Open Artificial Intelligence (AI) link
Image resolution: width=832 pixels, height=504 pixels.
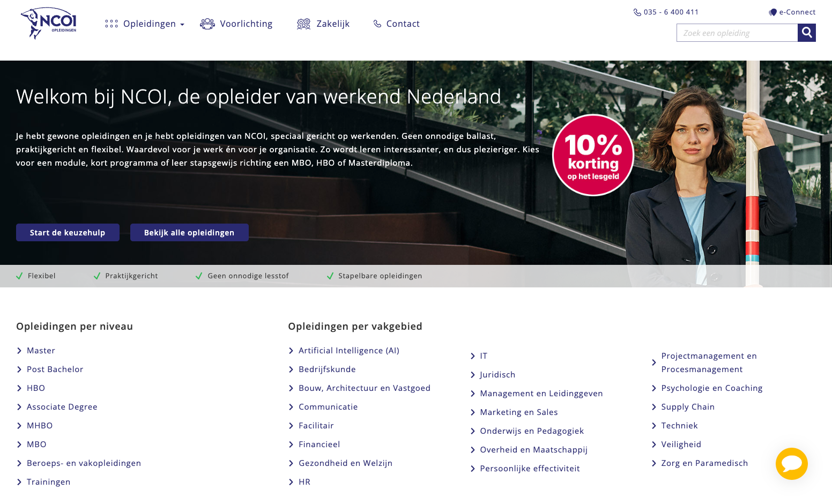tap(349, 351)
